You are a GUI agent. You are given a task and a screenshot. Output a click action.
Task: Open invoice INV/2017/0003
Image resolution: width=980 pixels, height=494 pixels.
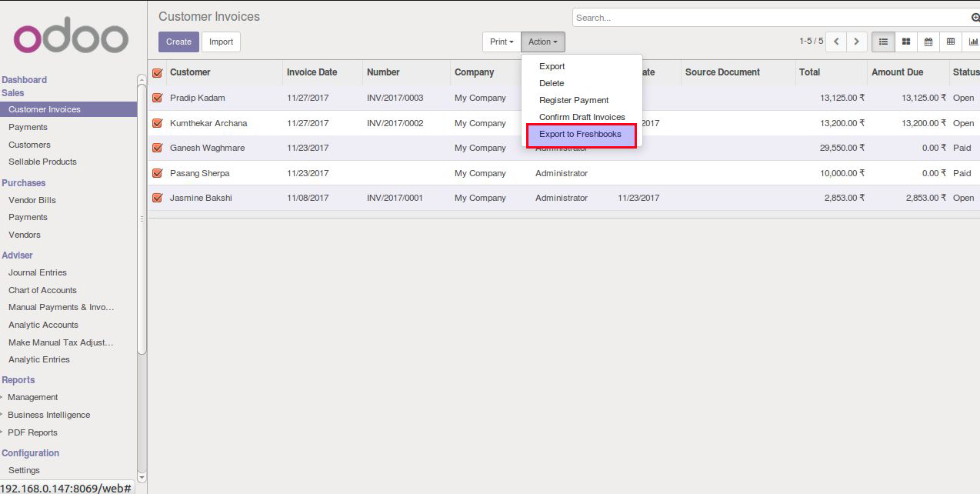[395, 98]
